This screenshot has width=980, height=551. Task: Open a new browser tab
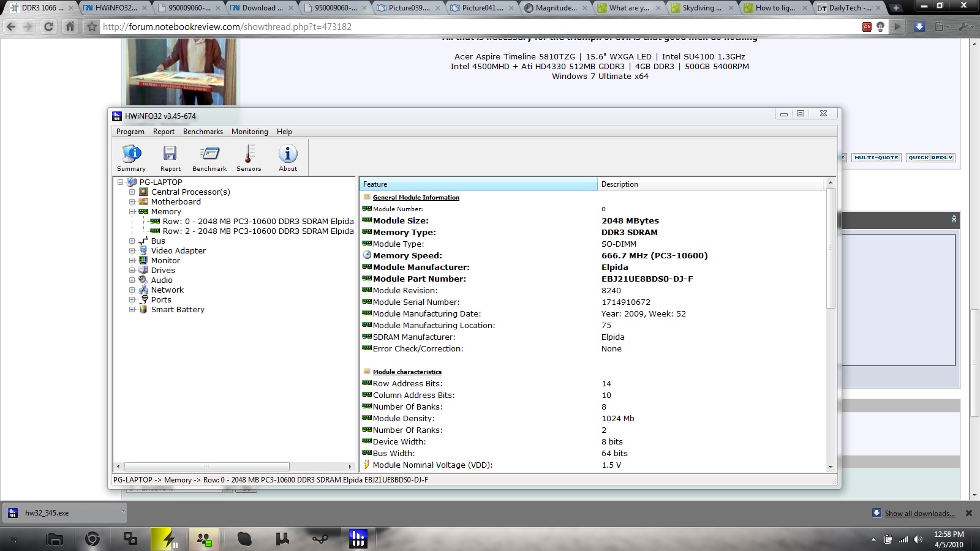[x=896, y=8]
